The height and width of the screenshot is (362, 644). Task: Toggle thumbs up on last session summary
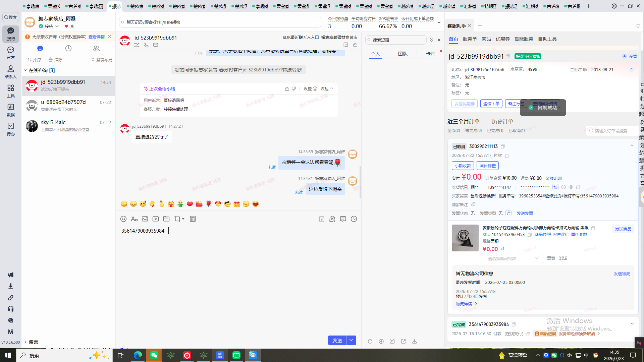click(287, 89)
